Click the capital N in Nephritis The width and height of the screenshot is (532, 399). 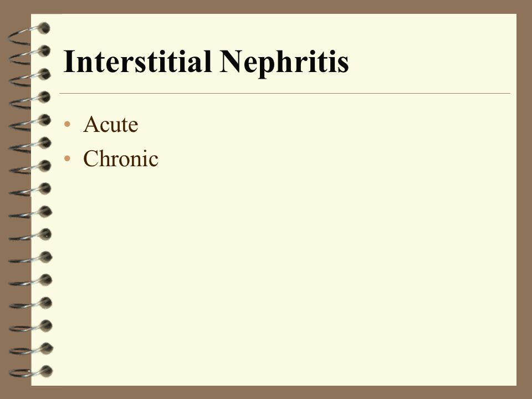[232, 62]
